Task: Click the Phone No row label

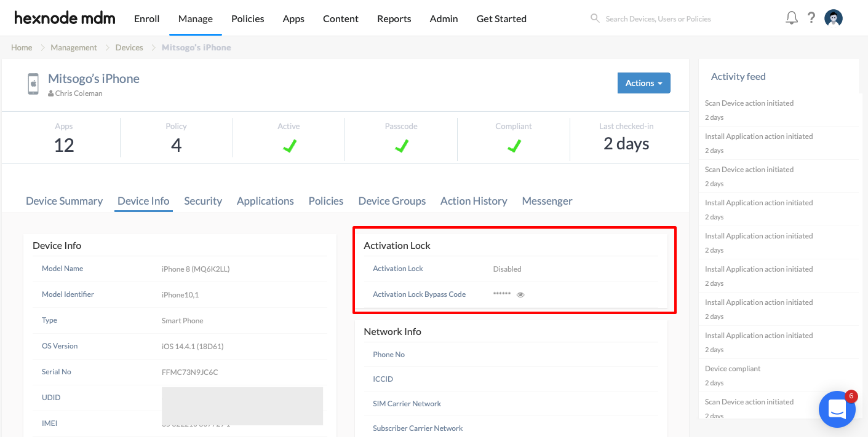Action: [x=389, y=355]
